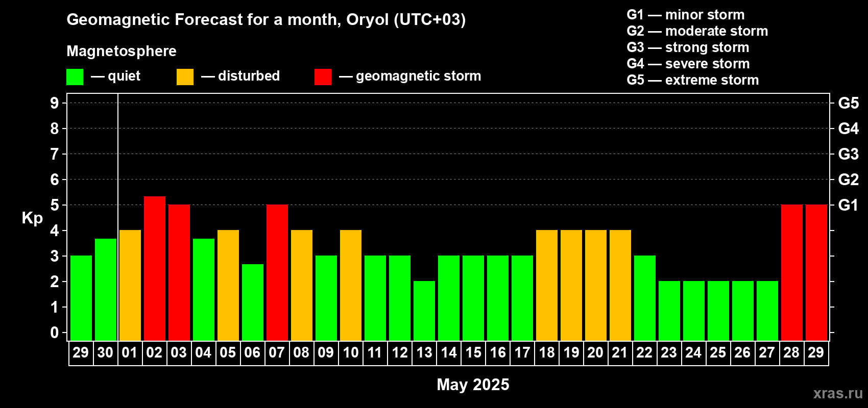Click the 'May 2025' month label
Viewport: 868px width, 408px height.
tap(473, 385)
